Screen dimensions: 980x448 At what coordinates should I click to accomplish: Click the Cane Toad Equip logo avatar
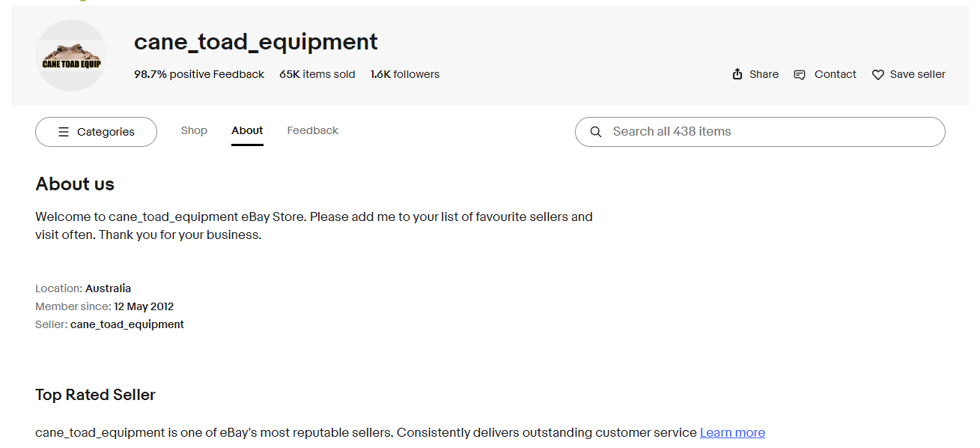tap(71, 56)
